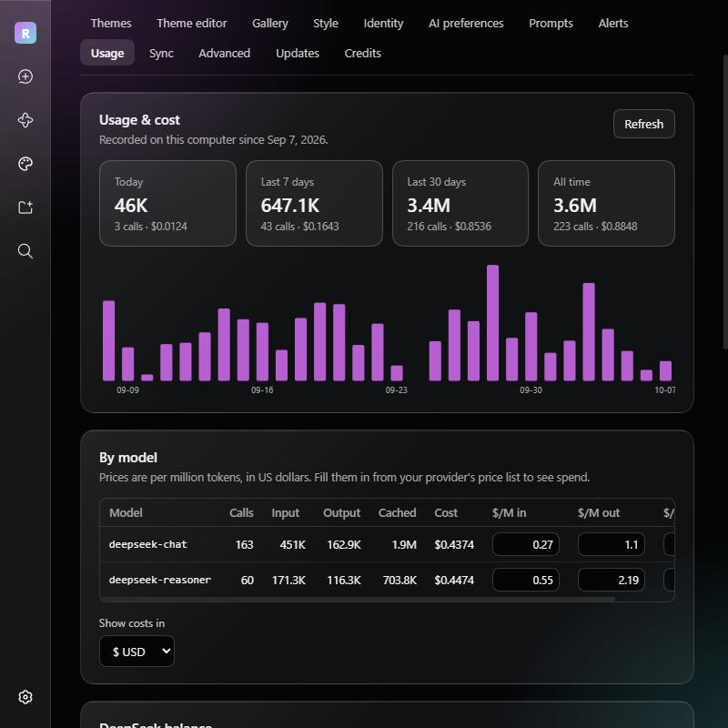Edit deepseek-reasoner $/M in price field
Screen dimensions: 728x728
[x=526, y=580]
